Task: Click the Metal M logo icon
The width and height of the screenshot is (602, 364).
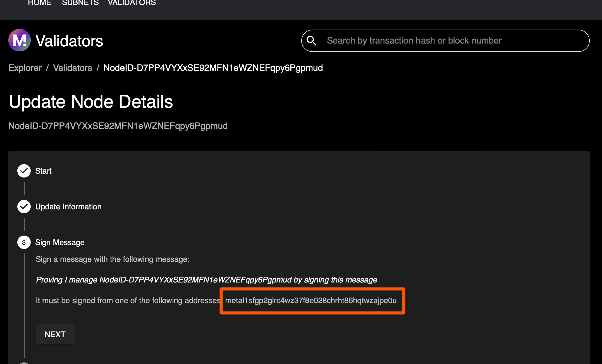Action: point(20,40)
